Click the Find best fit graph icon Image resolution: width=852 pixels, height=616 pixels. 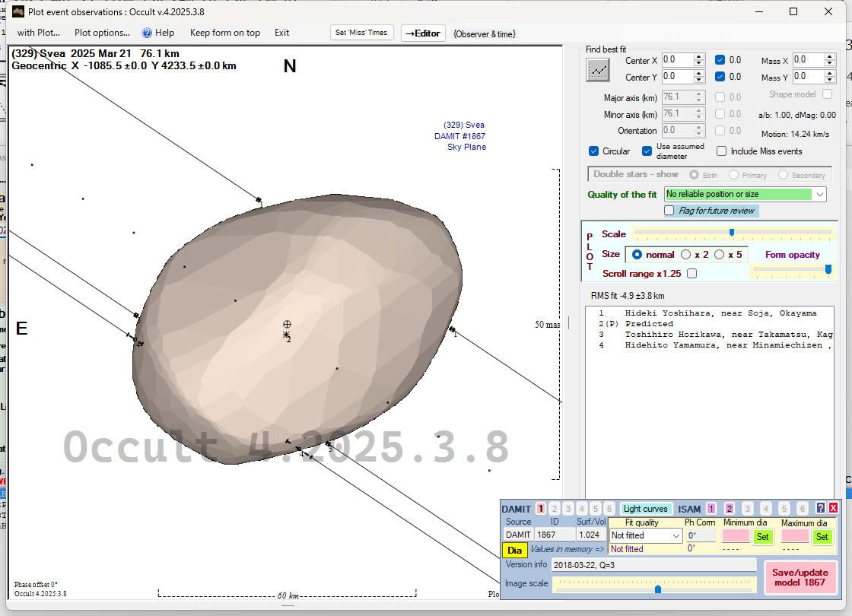[x=598, y=70]
